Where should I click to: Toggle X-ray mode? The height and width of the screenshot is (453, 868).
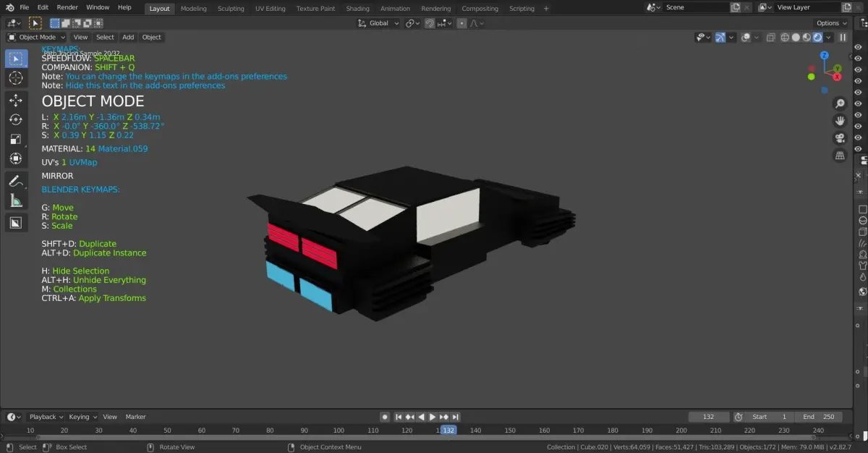point(770,38)
